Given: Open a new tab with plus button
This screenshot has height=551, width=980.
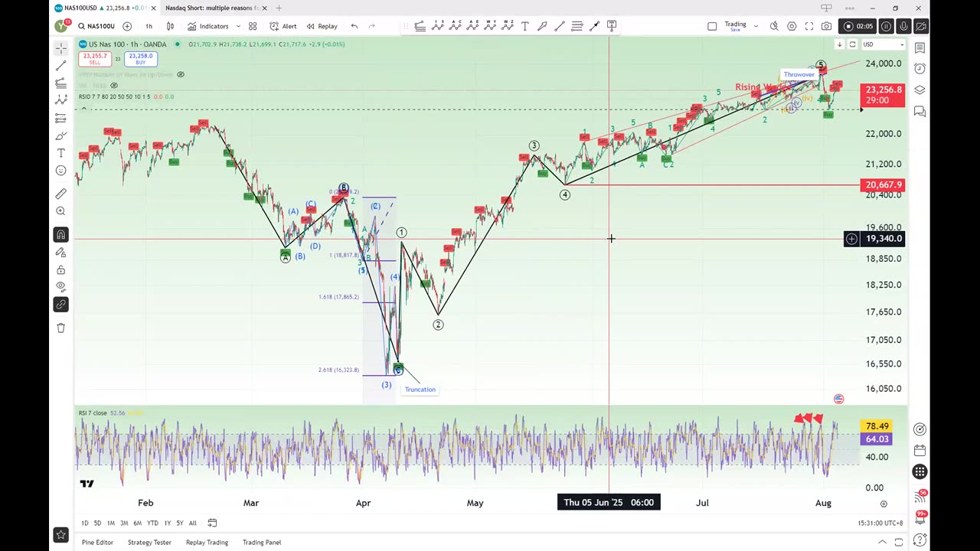Looking at the screenshot, I should coord(279,8).
